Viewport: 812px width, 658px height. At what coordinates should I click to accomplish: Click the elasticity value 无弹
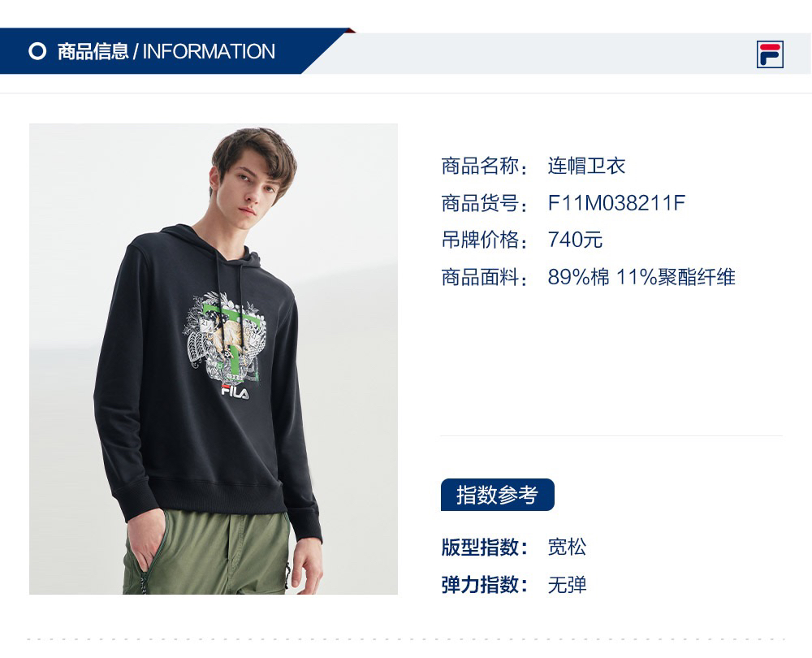pos(567,585)
